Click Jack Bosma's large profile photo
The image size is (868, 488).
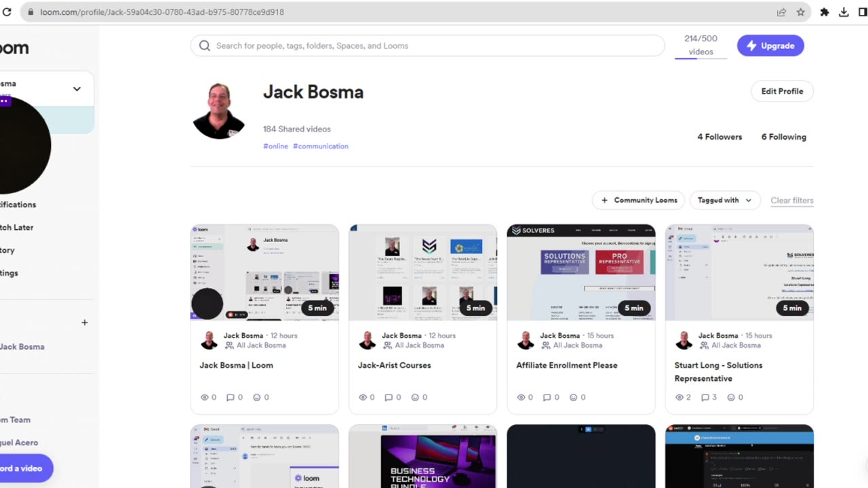click(218, 111)
